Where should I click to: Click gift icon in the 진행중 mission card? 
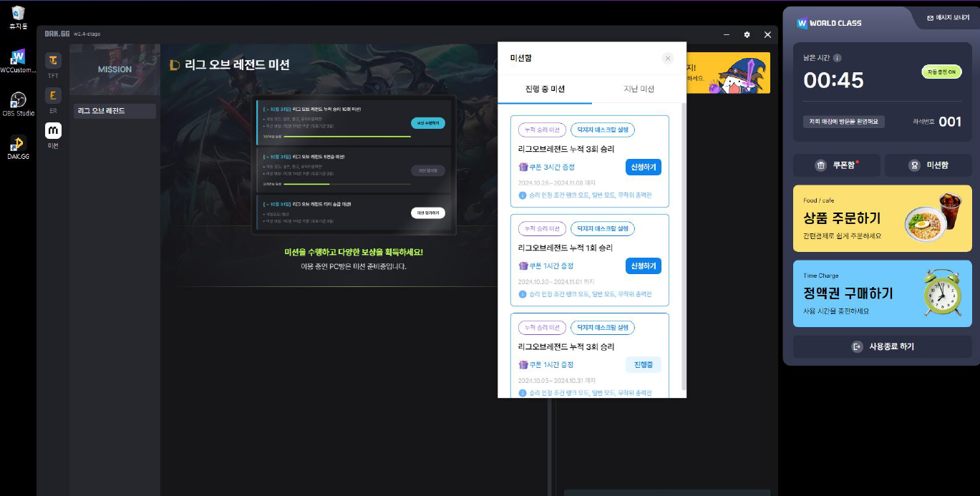point(523,364)
